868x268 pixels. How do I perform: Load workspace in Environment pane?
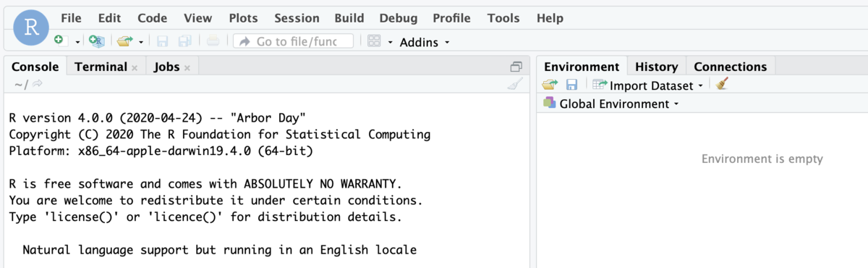(x=550, y=85)
